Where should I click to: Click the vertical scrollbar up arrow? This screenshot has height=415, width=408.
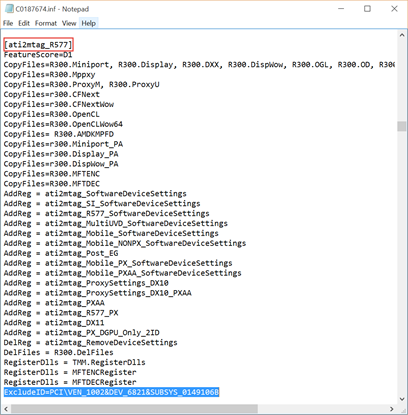(402, 35)
